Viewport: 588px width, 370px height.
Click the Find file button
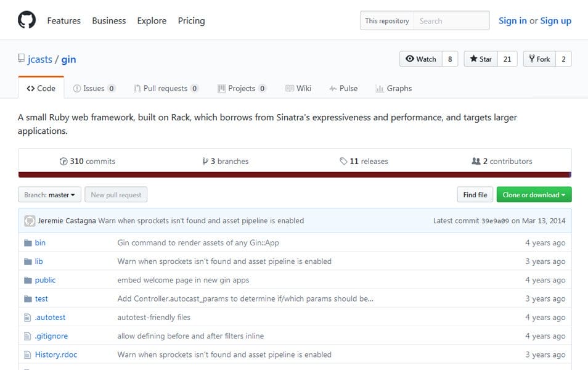[475, 195]
